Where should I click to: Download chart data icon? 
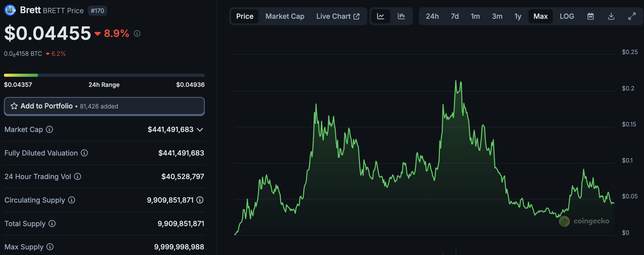tap(611, 16)
